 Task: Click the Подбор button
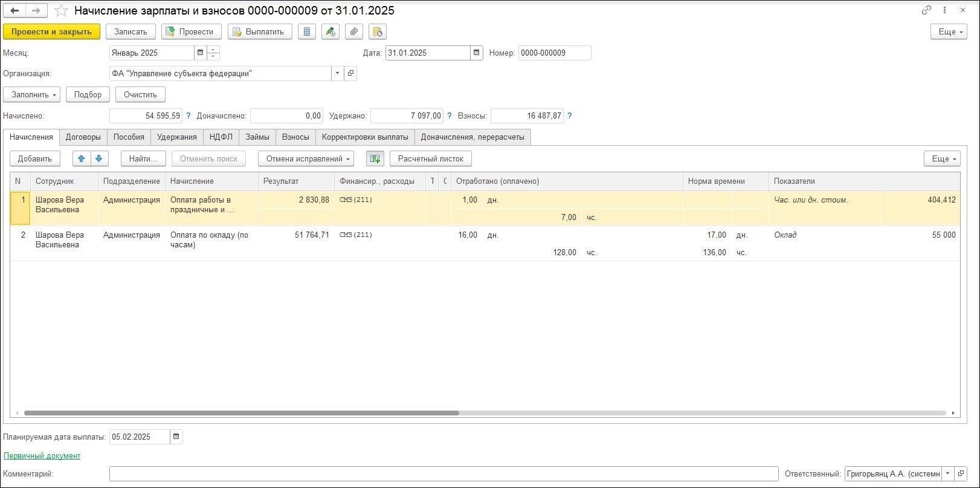click(88, 94)
